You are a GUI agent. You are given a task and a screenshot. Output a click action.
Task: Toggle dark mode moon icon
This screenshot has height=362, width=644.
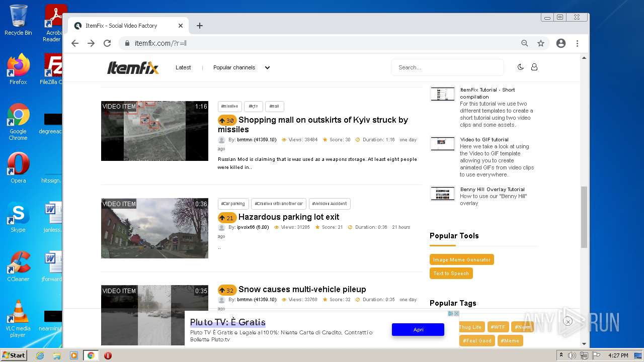click(x=521, y=67)
